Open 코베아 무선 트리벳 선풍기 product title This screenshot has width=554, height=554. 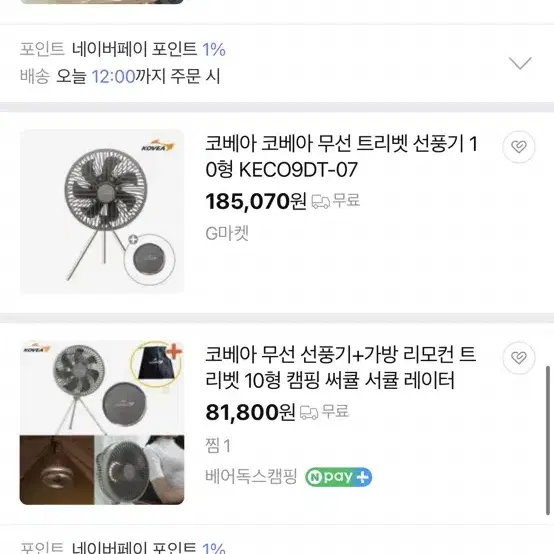tap(341, 157)
